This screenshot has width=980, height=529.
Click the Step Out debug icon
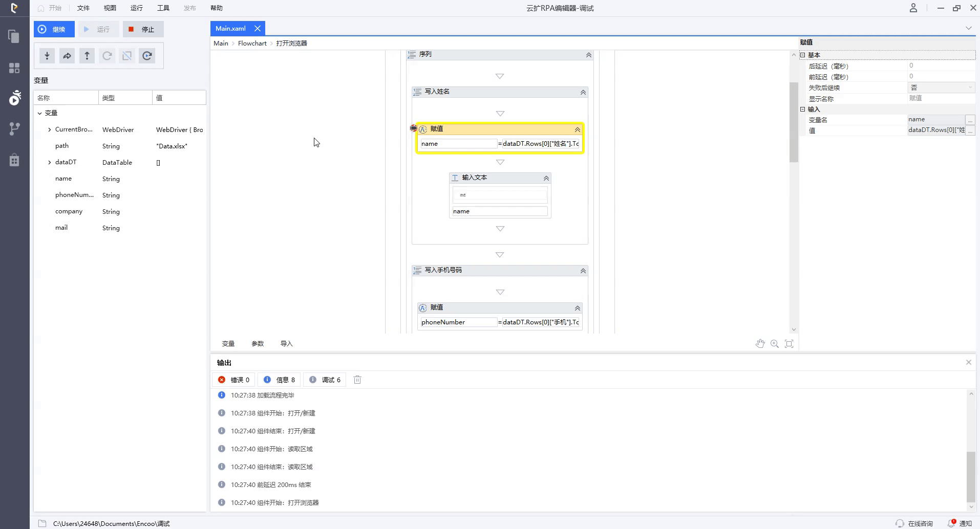[87, 56]
